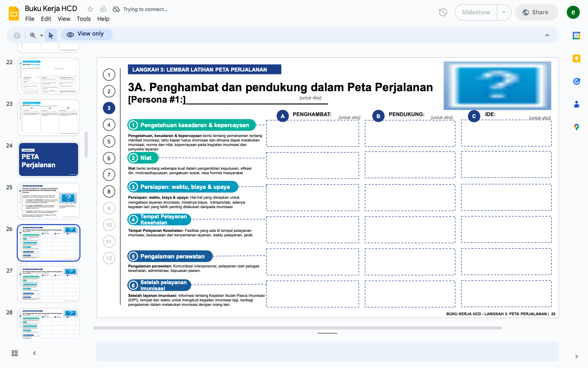
Task: Collapse the menus with the chevron
Action: pos(547,35)
